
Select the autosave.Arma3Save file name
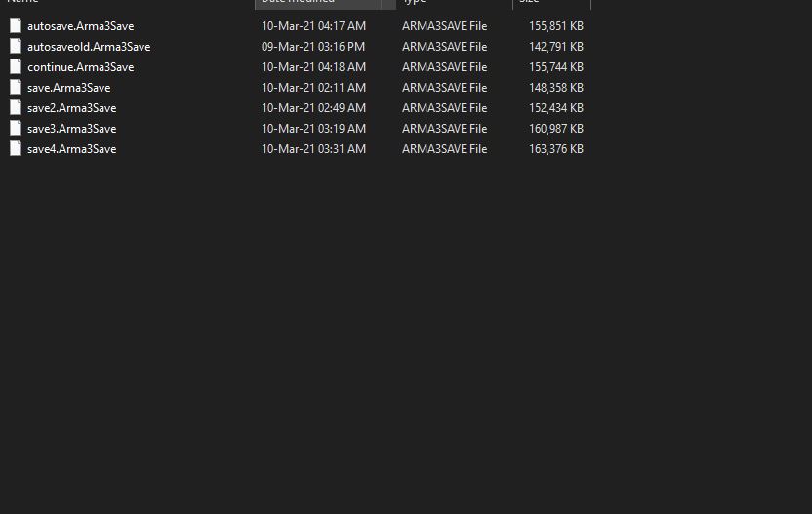80,26
